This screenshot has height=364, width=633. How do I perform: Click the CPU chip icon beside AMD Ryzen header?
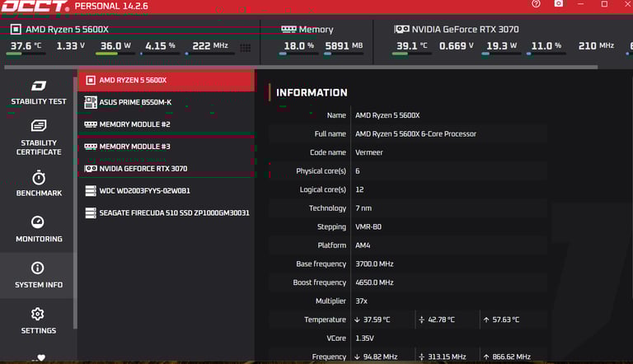16,29
